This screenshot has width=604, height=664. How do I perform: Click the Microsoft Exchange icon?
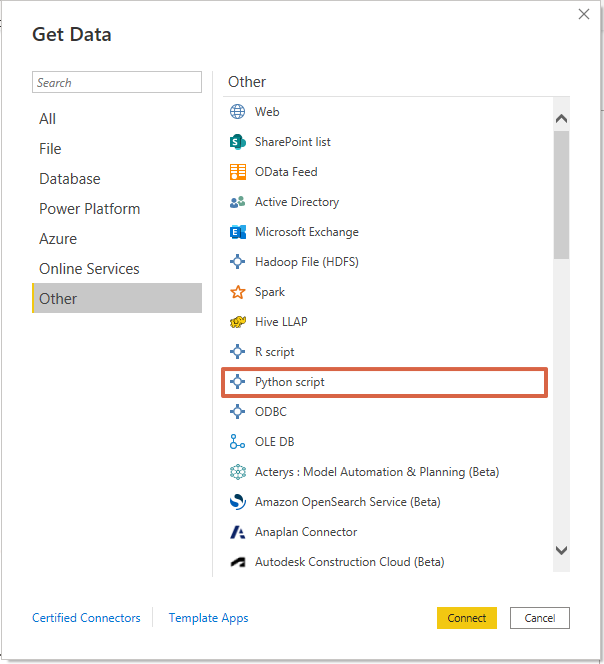pyautogui.click(x=237, y=232)
